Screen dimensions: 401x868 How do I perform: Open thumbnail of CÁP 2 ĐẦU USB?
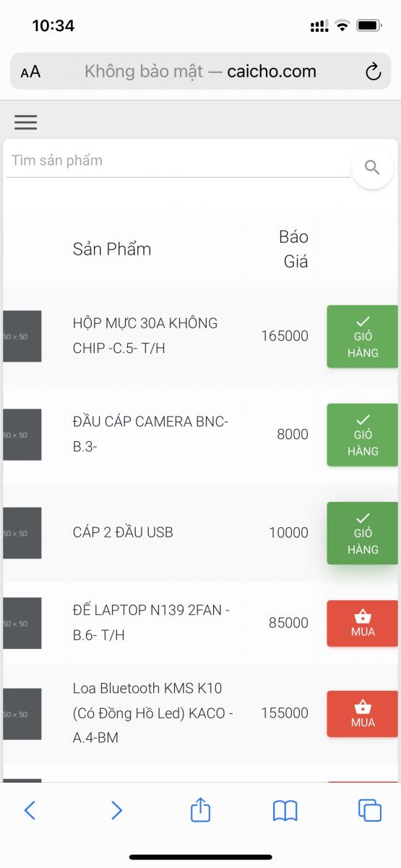[x=22, y=533]
